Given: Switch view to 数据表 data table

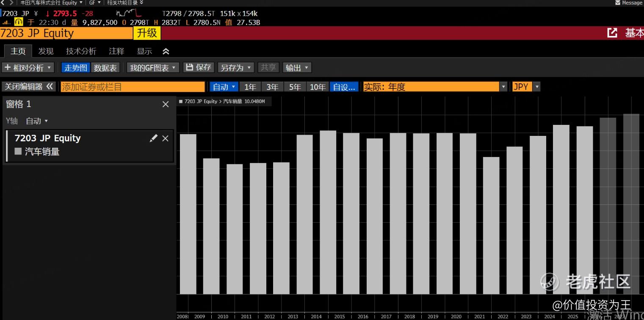Looking at the screenshot, I should (x=105, y=68).
